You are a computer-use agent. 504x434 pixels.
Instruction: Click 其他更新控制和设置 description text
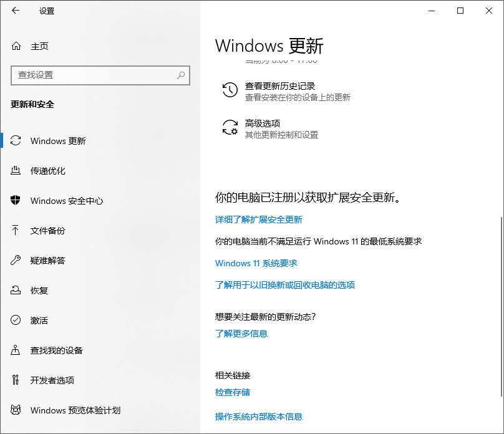281,135
